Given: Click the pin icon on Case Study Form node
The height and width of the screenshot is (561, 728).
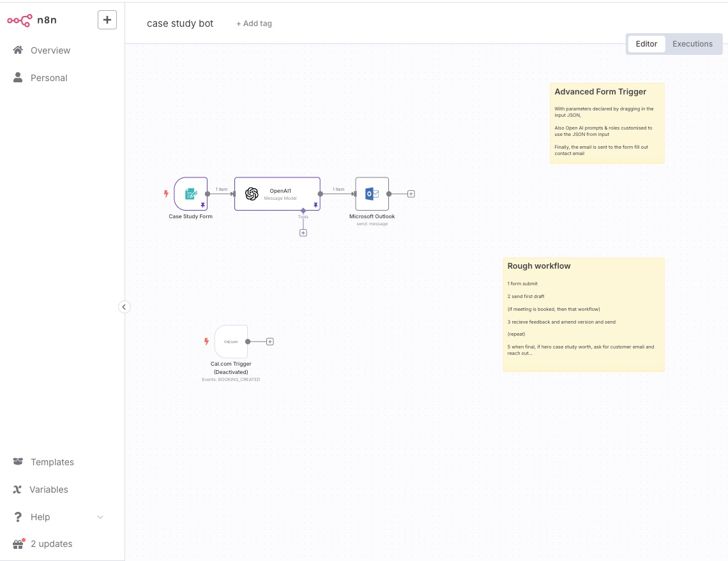Looking at the screenshot, I should click(203, 205).
